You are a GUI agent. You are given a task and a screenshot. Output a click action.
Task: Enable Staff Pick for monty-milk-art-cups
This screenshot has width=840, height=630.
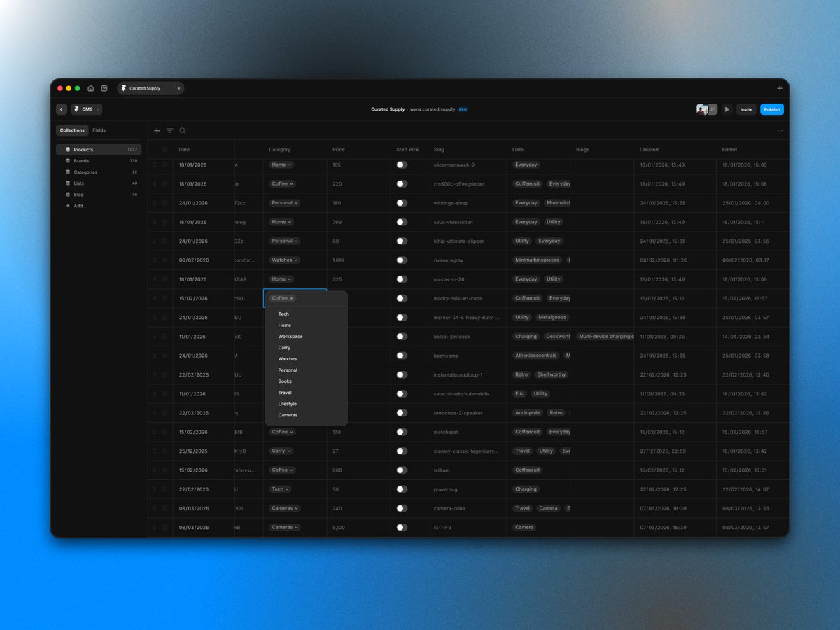click(x=402, y=298)
